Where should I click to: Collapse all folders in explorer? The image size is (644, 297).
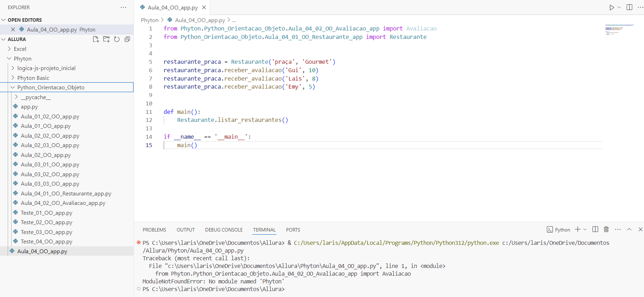point(127,39)
